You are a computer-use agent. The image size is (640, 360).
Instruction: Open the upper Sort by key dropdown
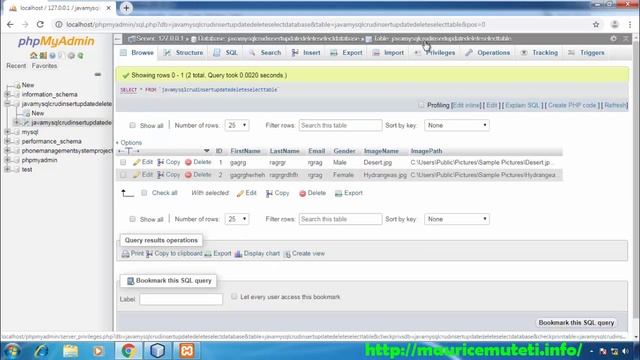tap(457, 126)
